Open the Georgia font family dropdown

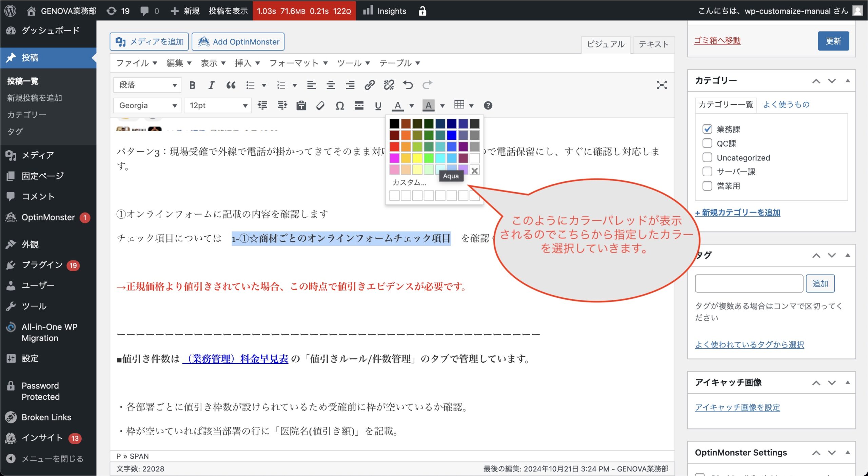(147, 106)
